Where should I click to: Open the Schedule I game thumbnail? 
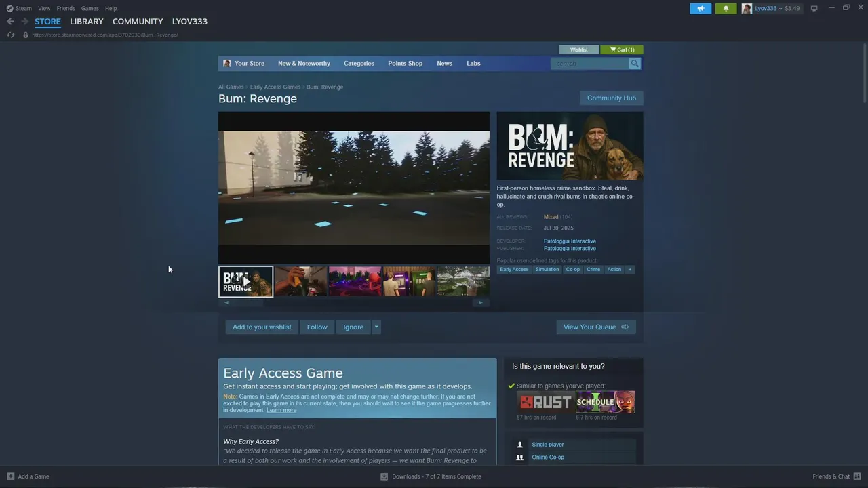click(605, 402)
